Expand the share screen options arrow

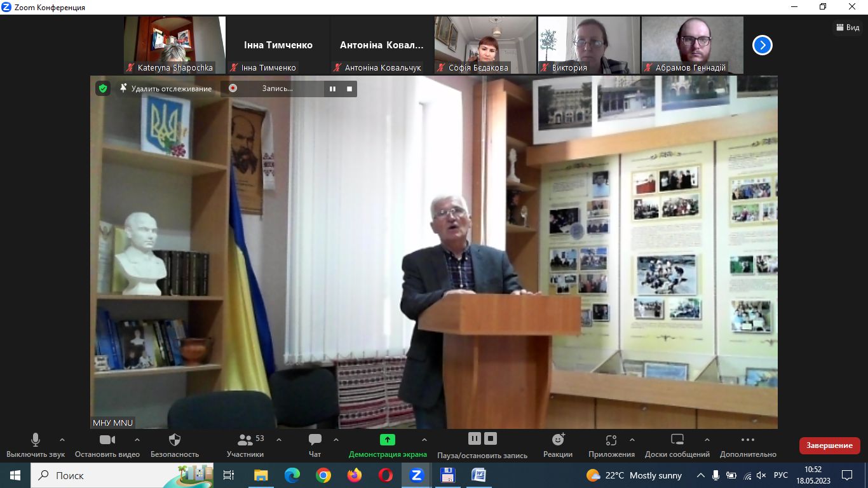[x=424, y=440]
